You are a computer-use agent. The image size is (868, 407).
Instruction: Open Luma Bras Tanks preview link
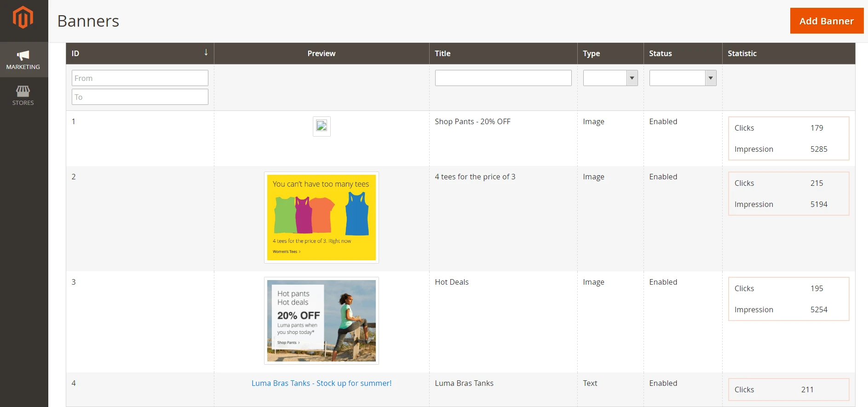click(322, 383)
